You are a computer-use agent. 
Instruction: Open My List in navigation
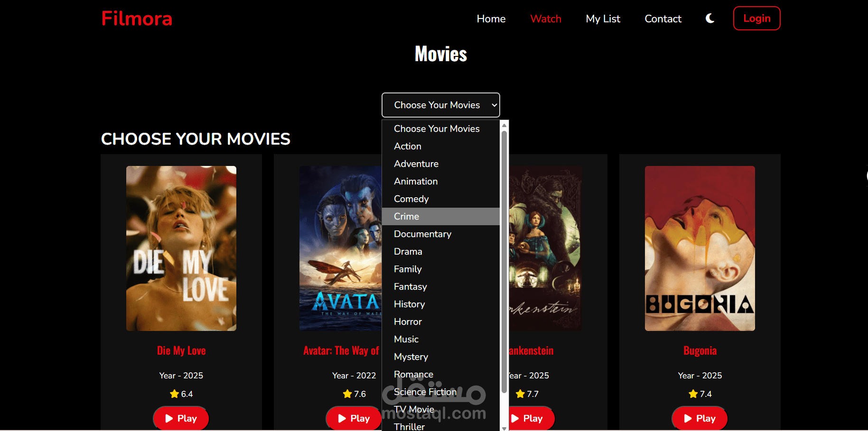[603, 18]
